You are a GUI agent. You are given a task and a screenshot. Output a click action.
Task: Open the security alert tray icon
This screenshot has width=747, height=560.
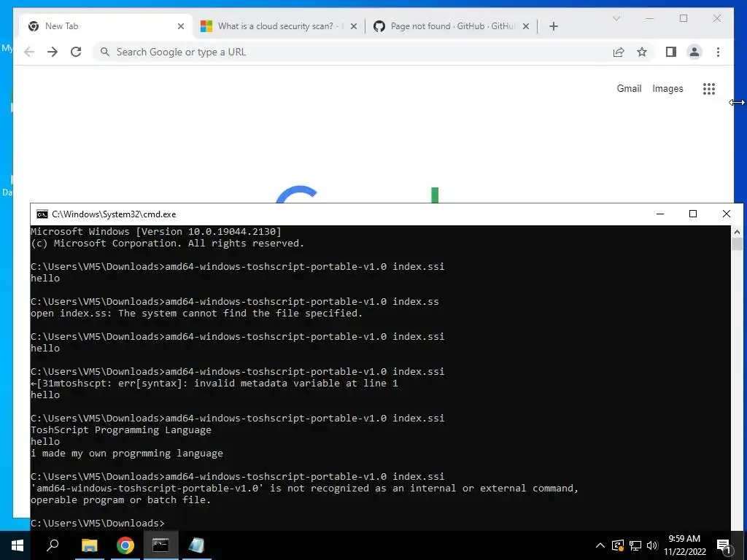click(617, 545)
